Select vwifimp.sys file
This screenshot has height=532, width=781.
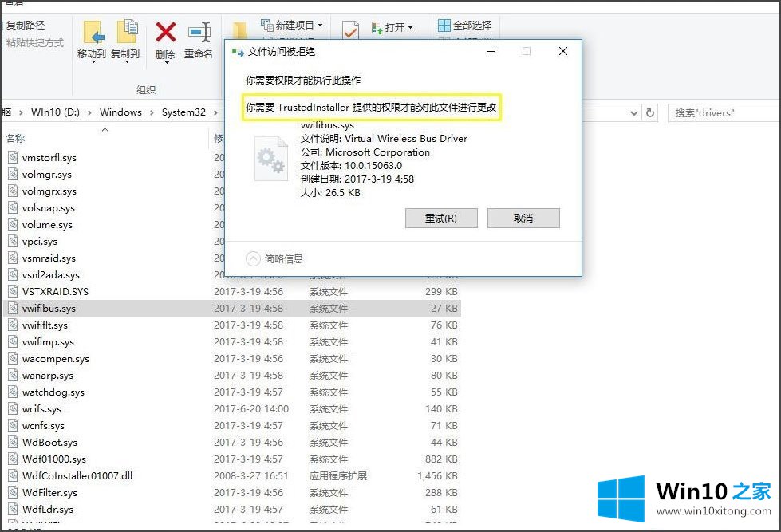[x=48, y=341]
